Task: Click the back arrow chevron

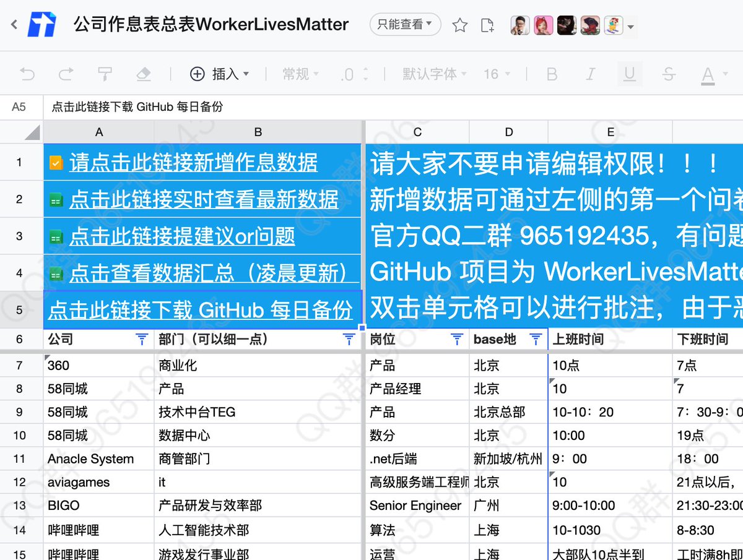Action: click(x=14, y=25)
